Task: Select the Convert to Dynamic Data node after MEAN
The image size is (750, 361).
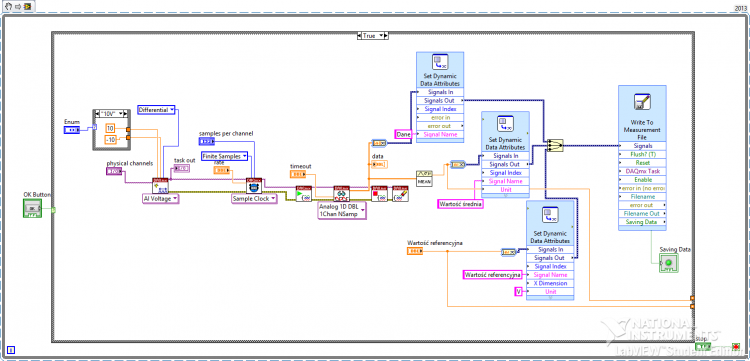Action: (458, 164)
